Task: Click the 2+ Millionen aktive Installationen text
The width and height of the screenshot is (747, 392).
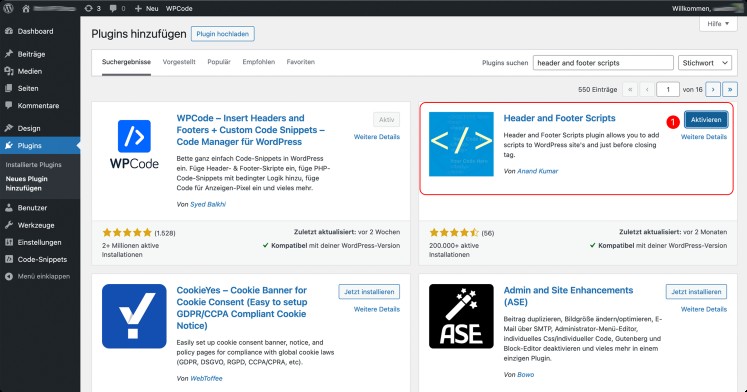Action: (130, 250)
